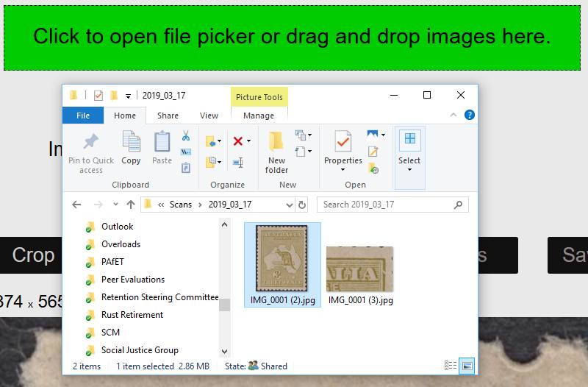Select the IMG_0001 (2).jpg thumbnail
Screen dimensions: 588x387
(282, 265)
